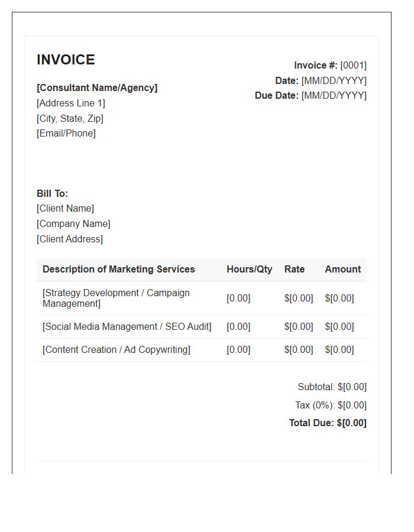Image resolution: width=414 pixels, height=532 pixels.
Task: Select the [Company Name] placeholder
Action: coord(73,224)
